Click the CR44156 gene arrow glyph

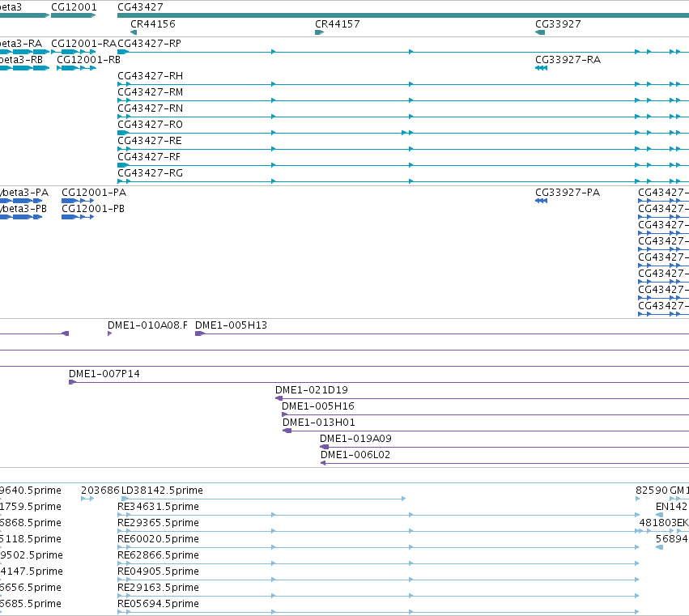coord(134,32)
